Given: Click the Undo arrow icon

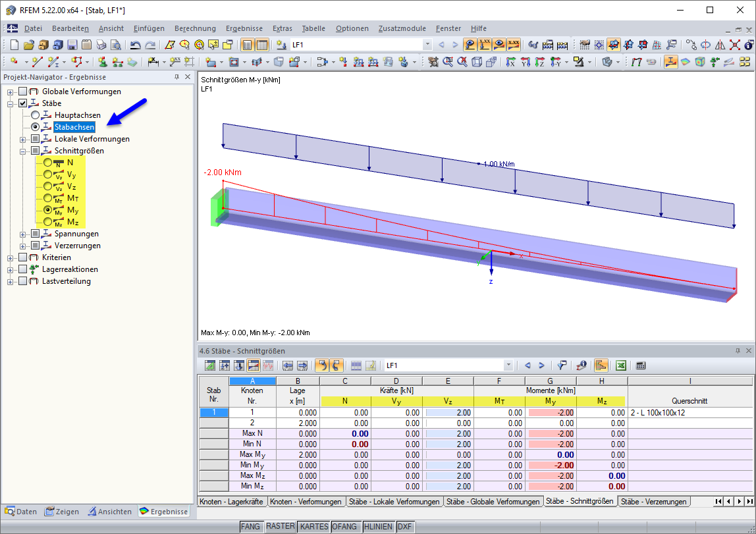Looking at the screenshot, I should click(136, 45).
